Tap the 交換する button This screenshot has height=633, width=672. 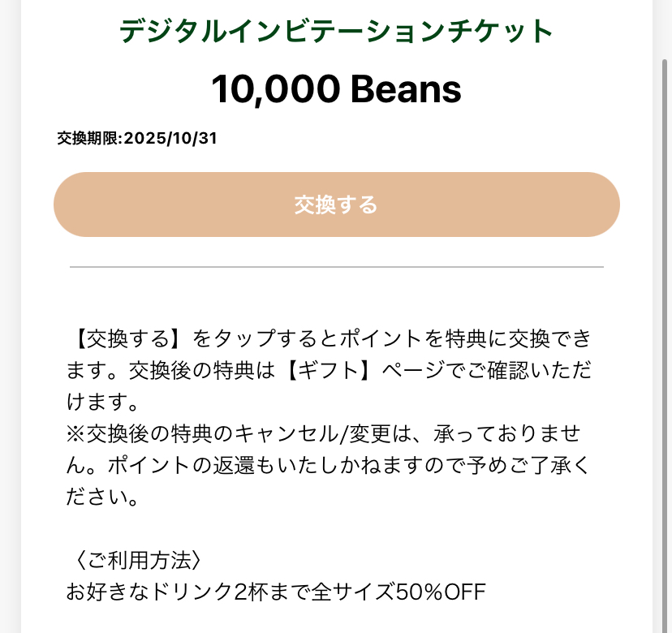coord(336,205)
